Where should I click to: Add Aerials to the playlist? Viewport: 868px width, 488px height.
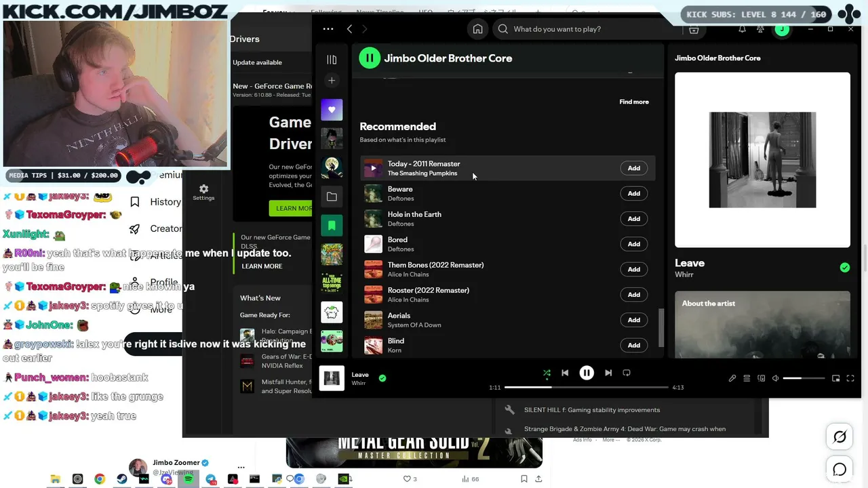[x=634, y=320]
